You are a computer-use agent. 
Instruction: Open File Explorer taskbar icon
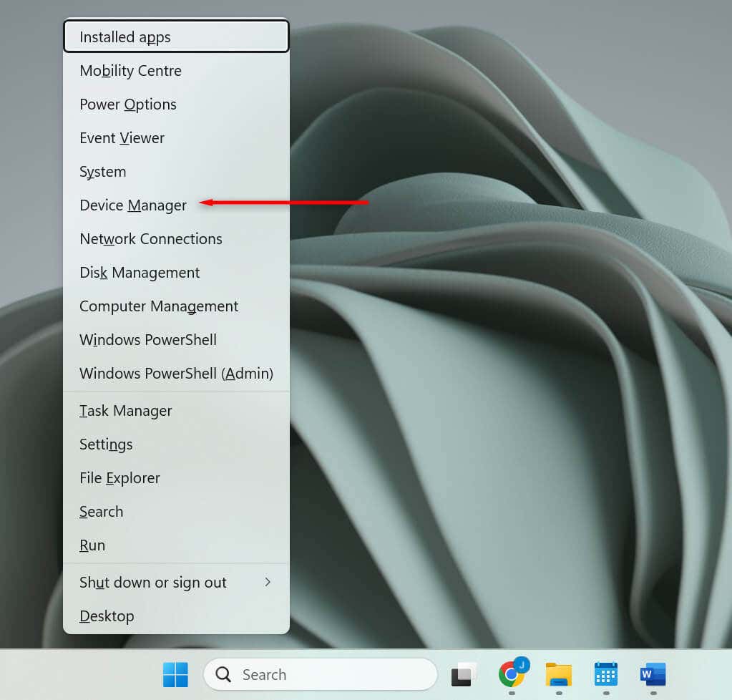pos(558,674)
